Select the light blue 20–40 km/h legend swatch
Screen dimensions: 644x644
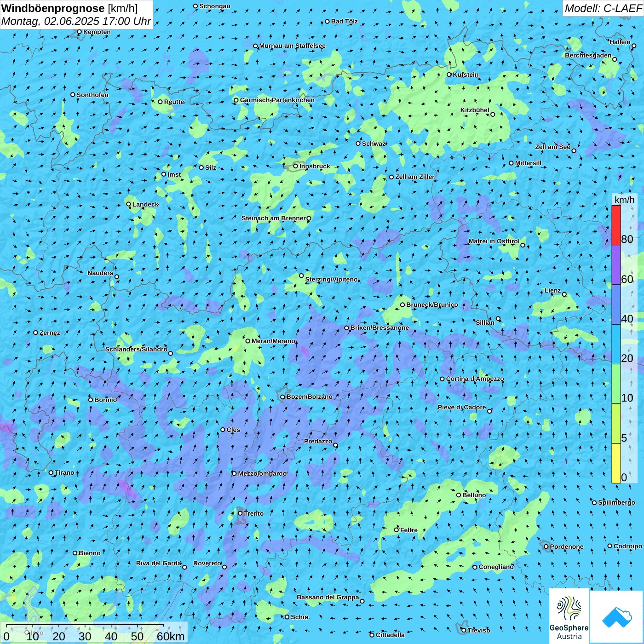[616, 345]
